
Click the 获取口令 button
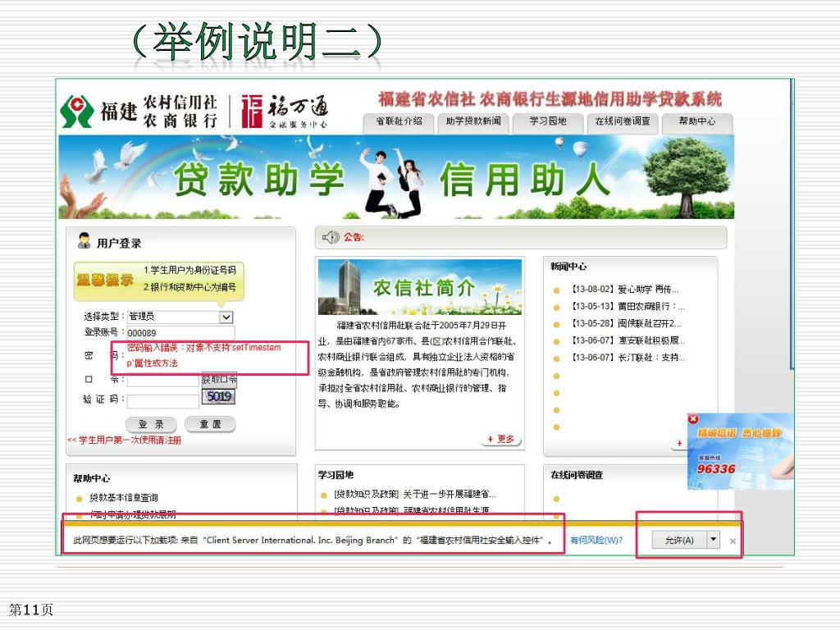pos(219,380)
